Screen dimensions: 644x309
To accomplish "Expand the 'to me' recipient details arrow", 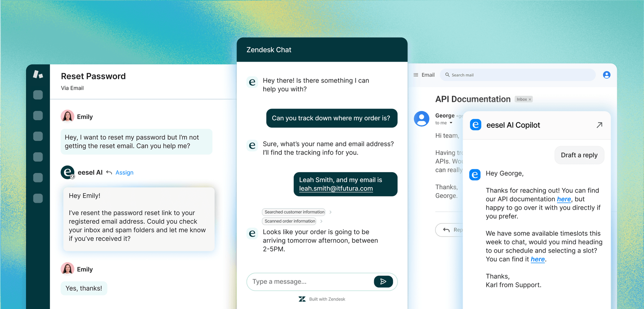I will 451,123.
